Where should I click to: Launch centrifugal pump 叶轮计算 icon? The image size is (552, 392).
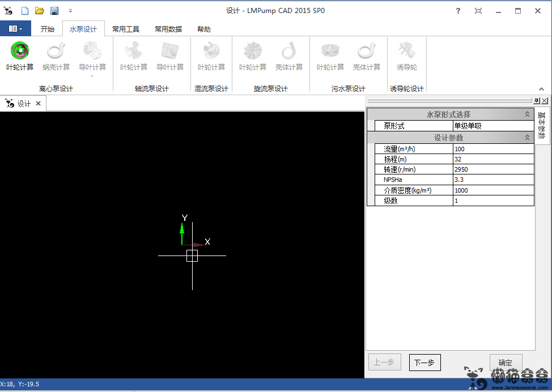pyautogui.click(x=20, y=56)
